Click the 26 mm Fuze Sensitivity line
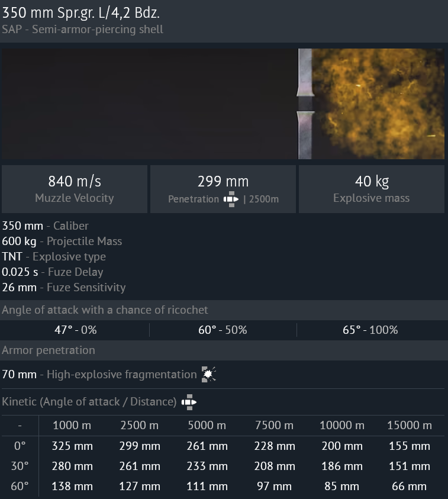The height and width of the screenshot is (499, 448). pyautogui.click(x=64, y=288)
